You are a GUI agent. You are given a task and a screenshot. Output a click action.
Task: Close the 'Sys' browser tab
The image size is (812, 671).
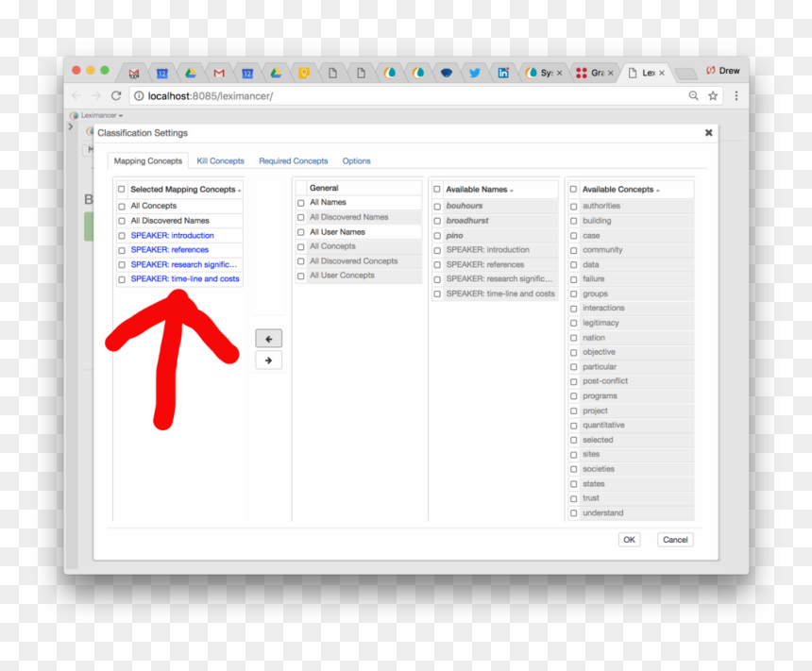[559, 73]
